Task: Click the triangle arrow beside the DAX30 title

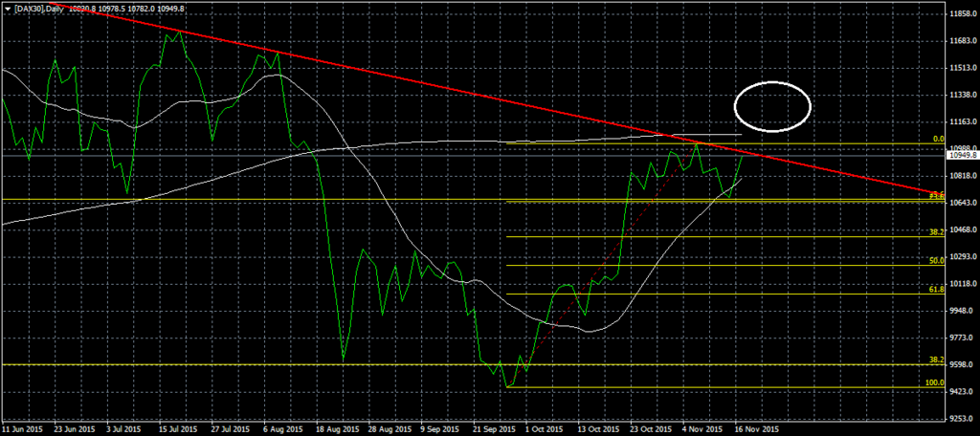Action: tap(7, 8)
